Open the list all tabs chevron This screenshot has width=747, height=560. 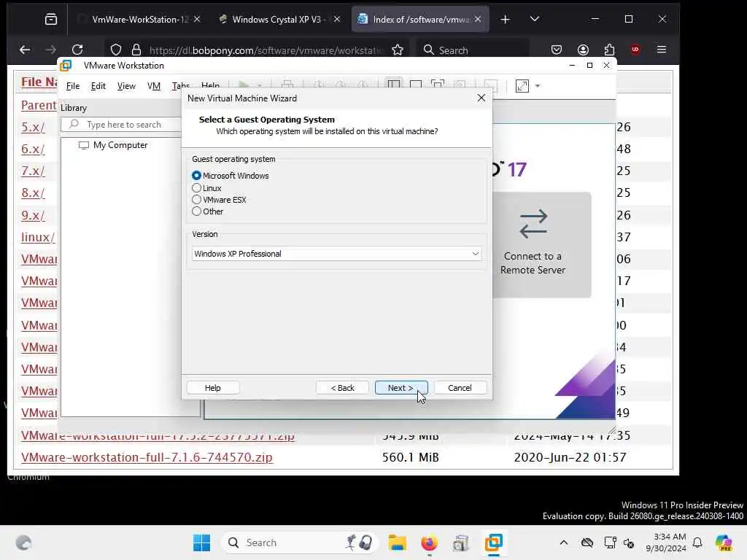point(535,19)
